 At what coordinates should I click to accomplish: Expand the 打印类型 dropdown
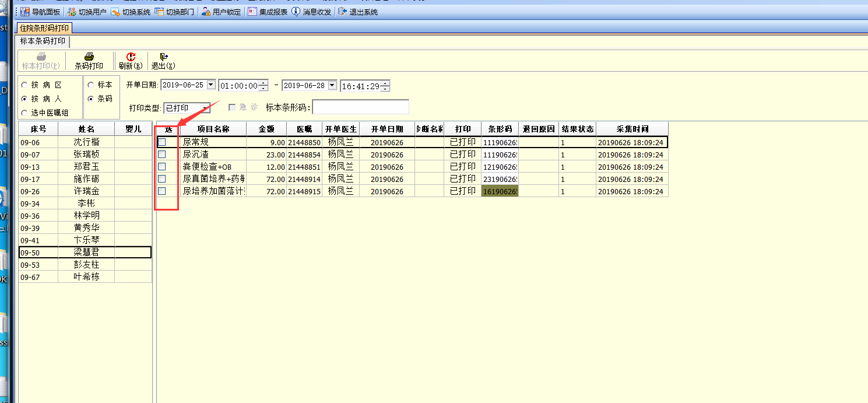click(206, 108)
